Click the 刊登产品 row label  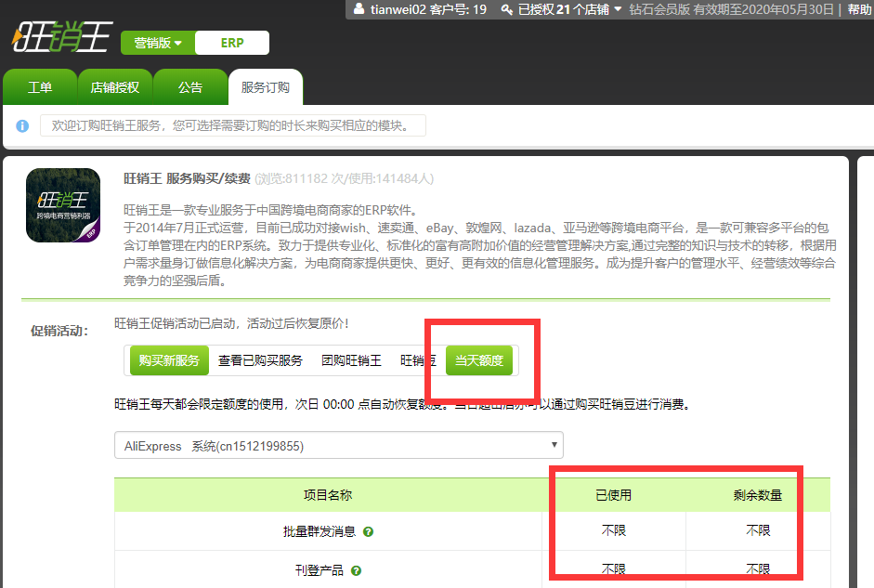pos(320,570)
